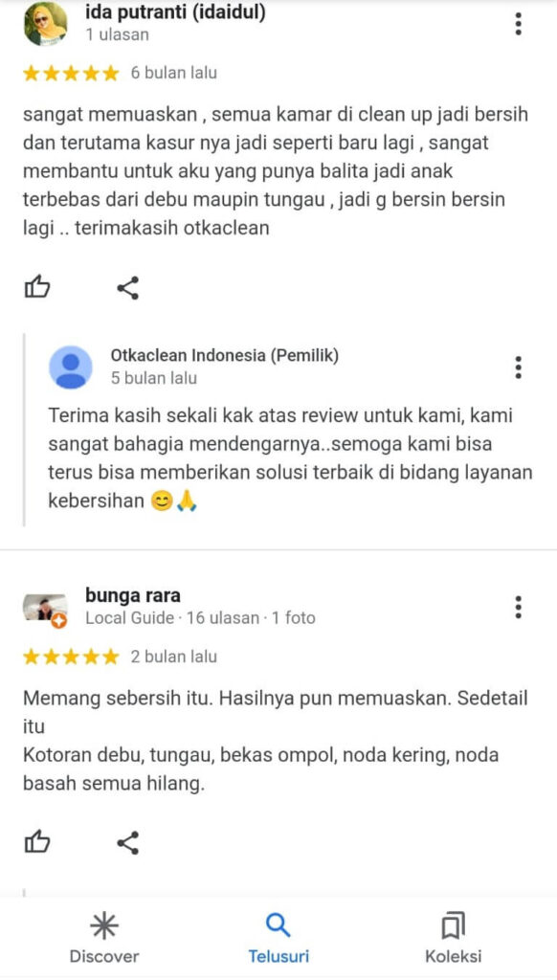The height and width of the screenshot is (980, 557).
Task: Tap the Koleksi bookmark icon
Action: [x=454, y=925]
